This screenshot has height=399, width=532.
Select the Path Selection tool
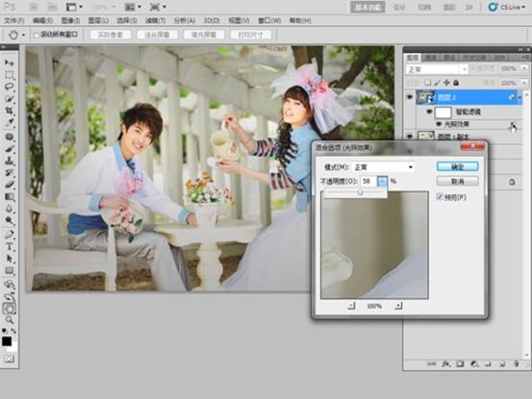[10, 259]
